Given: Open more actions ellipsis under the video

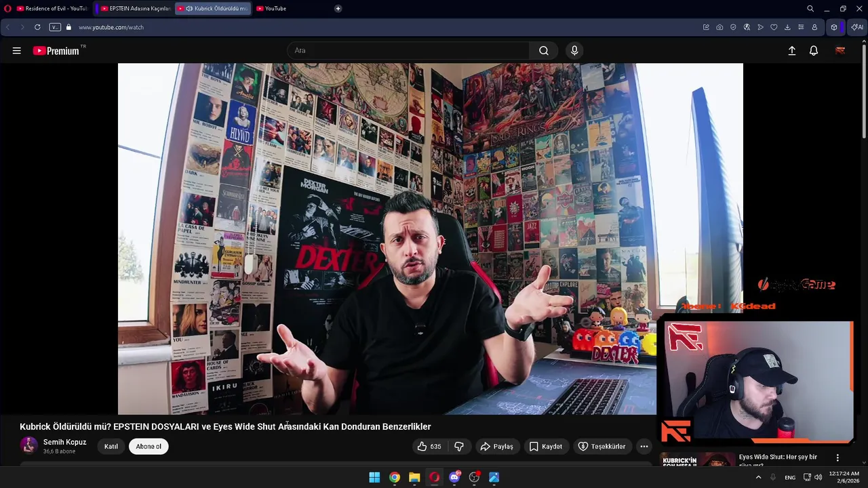Looking at the screenshot, I should click(644, 447).
